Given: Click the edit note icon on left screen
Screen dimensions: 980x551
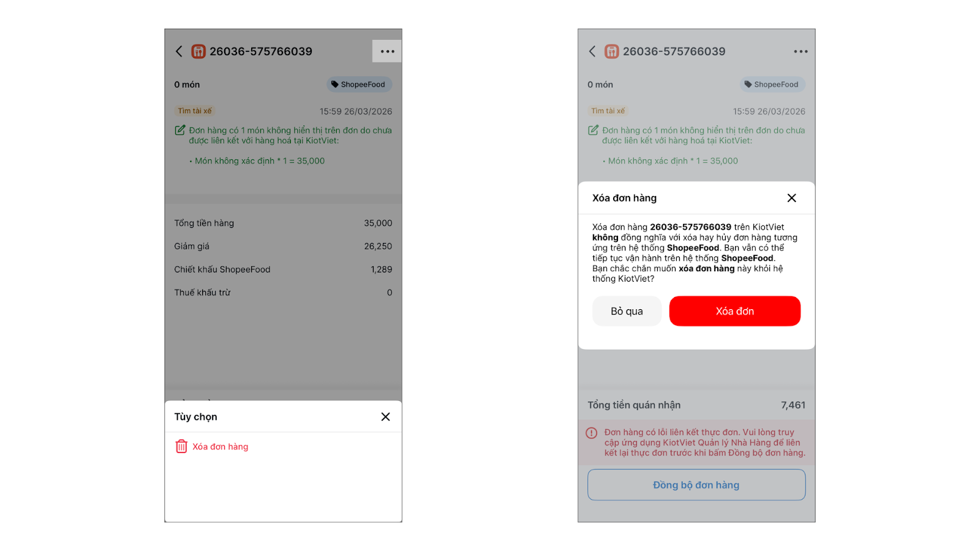Looking at the screenshot, I should click(x=180, y=130).
